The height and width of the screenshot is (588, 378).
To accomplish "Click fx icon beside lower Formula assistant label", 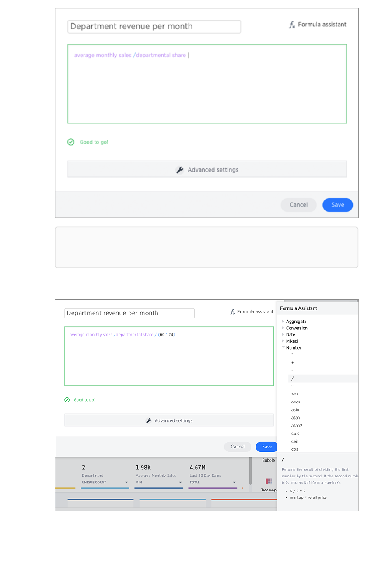I will point(233,312).
